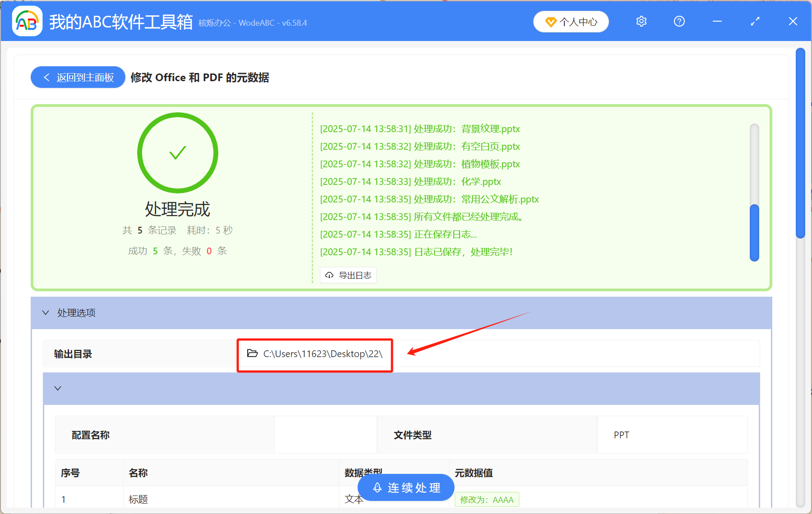This screenshot has height=514, width=812.
Task: Click the 修改为：AAAA metadata tag
Action: point(487,499)
